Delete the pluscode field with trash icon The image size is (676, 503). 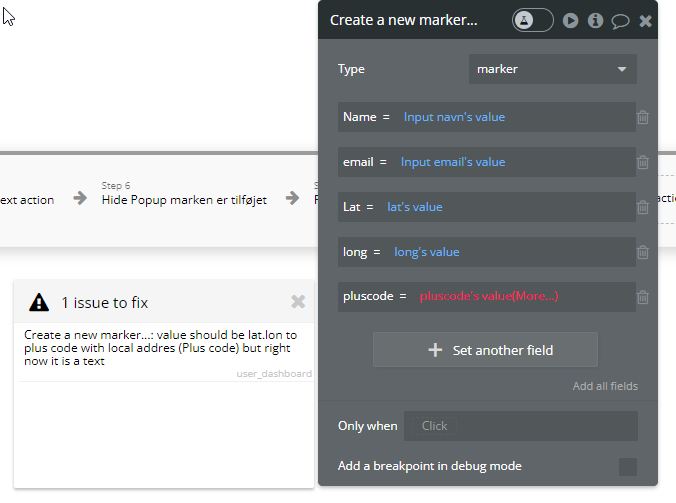tap(643, 297)
